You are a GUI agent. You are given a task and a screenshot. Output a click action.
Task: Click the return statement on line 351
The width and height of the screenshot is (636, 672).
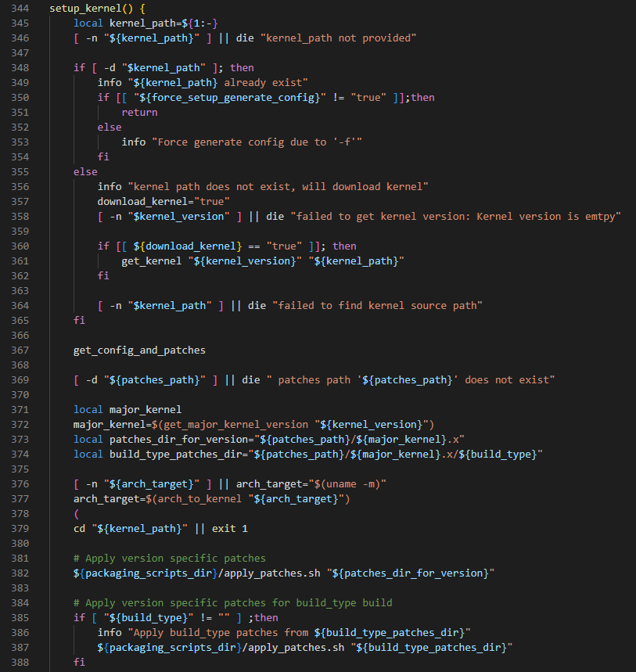click(x=139, y=112)
